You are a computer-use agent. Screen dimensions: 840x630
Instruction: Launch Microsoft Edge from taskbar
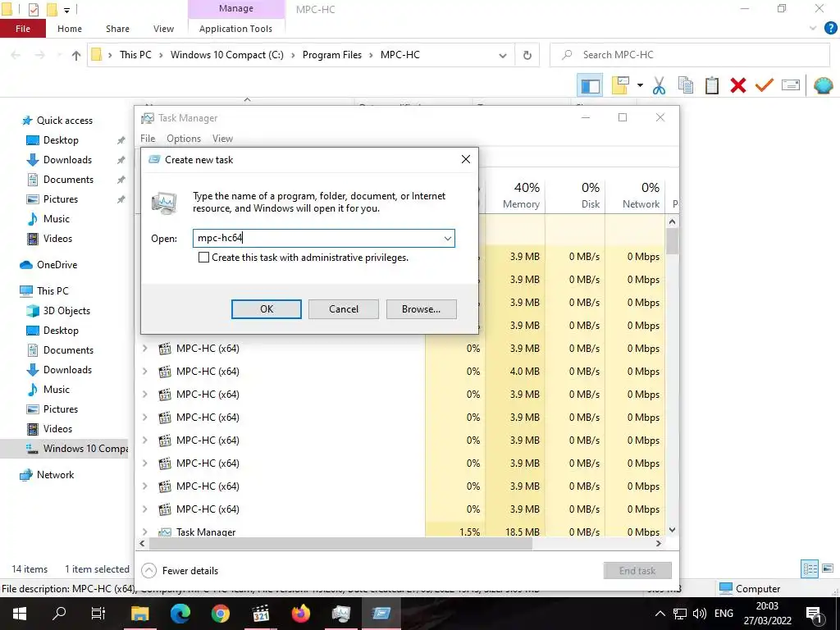coord(180,614)
